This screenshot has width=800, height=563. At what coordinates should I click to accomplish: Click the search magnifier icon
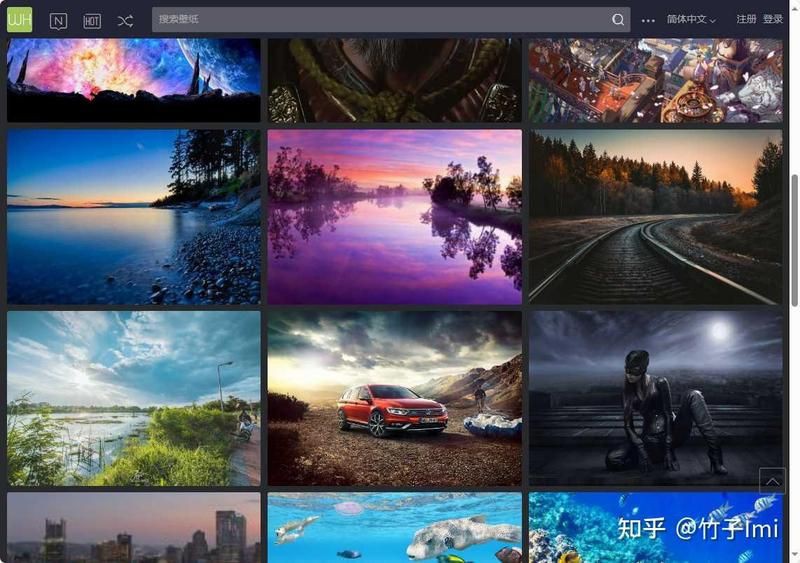[618, 20]
